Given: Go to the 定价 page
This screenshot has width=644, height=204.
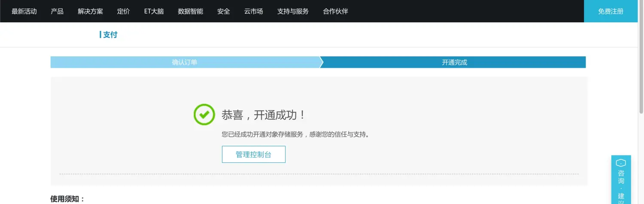Looking at the screenshot, I should 123,12.
